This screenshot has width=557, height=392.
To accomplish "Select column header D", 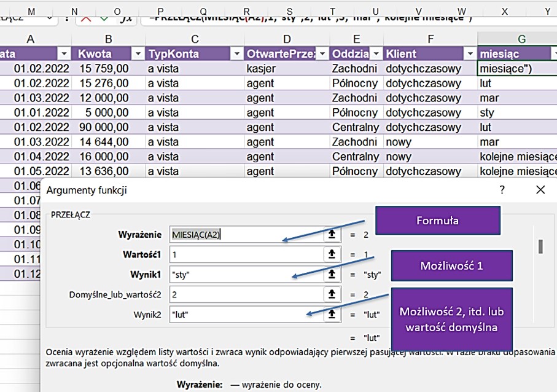I will 287,39.
